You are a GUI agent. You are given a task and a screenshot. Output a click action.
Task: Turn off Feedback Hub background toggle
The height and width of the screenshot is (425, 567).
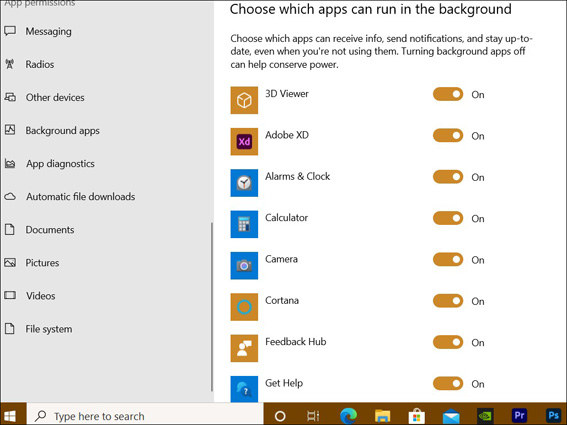tap(448, 342)
